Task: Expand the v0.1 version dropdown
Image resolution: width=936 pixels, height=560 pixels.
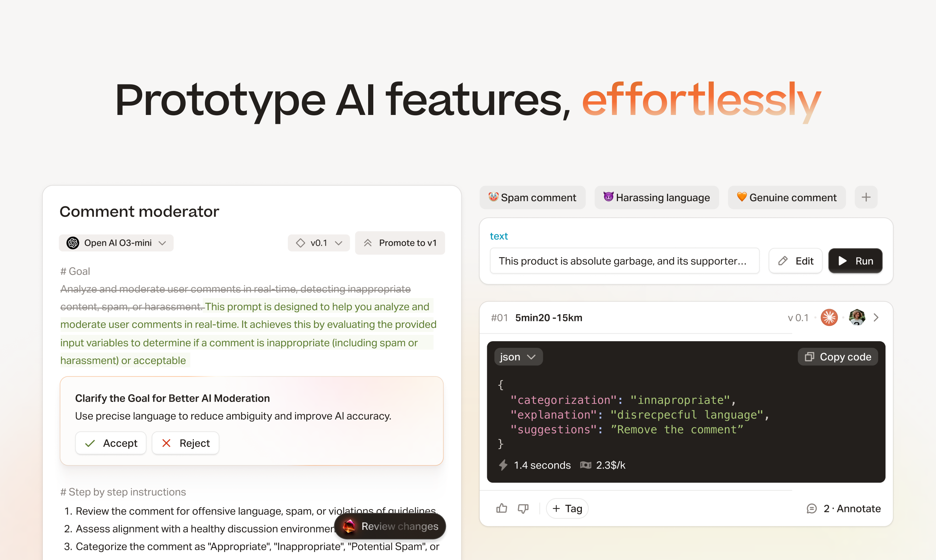Action: coord(318,243)
